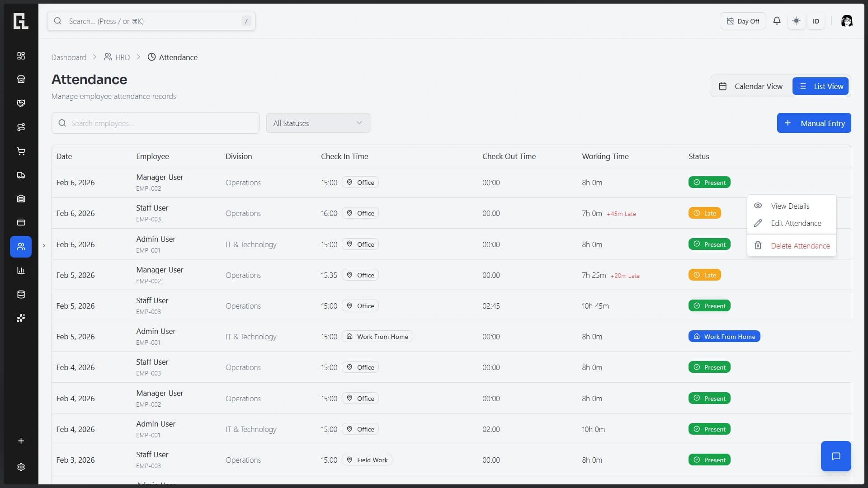Image resolution: width=868 pixels, height=488 pixels.
Task: Open the credit card icon in sidebar
Action: click(x=21, y=223)
